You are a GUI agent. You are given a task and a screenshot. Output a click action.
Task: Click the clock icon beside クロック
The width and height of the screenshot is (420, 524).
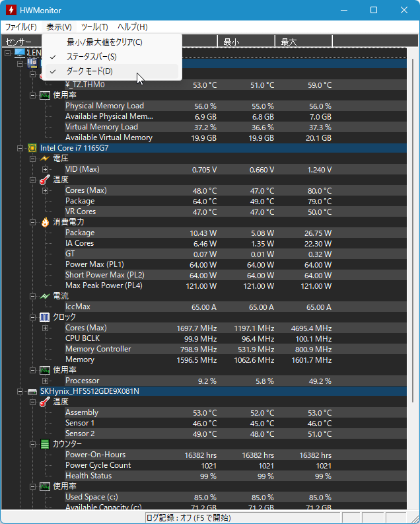click(45, 317)
